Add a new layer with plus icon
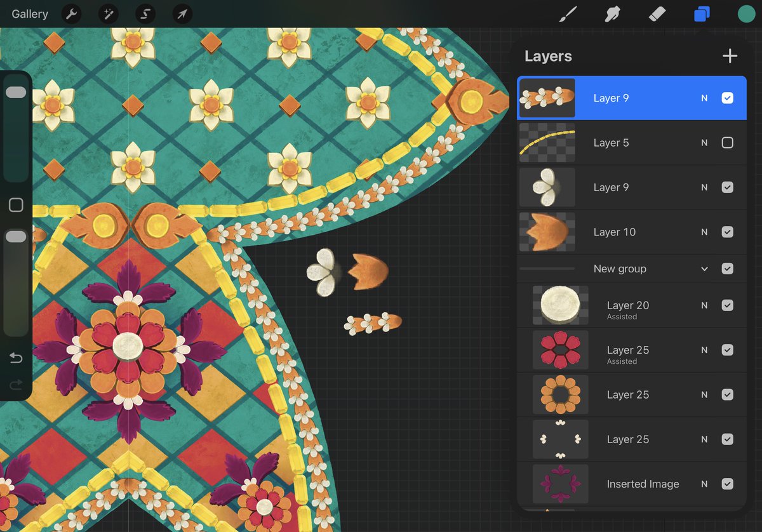 (730, 56)
